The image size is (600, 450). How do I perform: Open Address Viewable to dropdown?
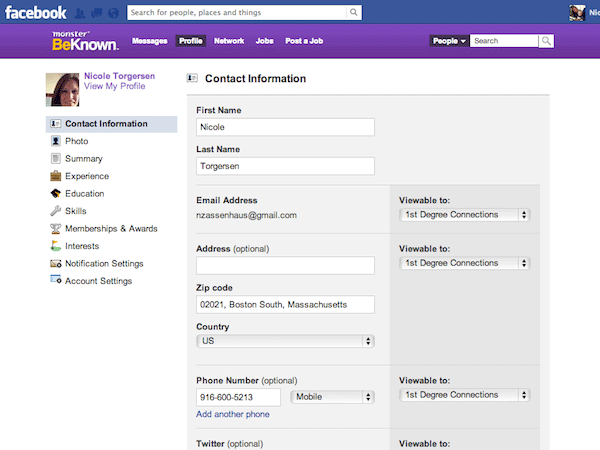pos(465,263)
